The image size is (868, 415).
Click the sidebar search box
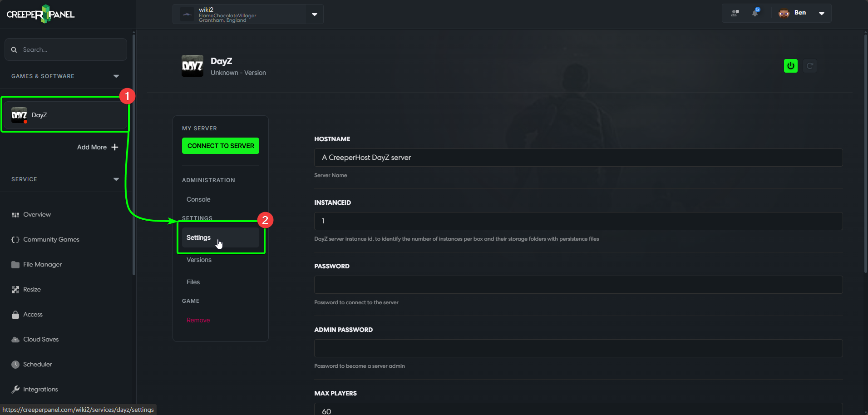[66, 50]
